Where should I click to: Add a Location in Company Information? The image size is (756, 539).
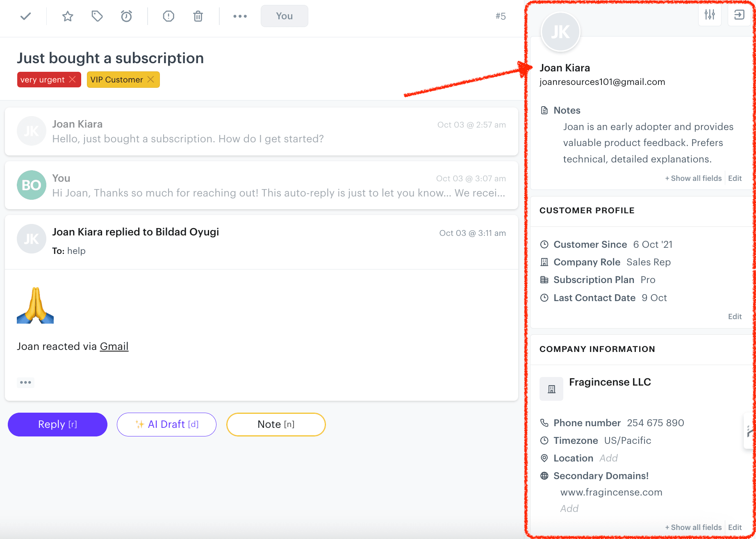pyautogui.click(x=608, y=458)
